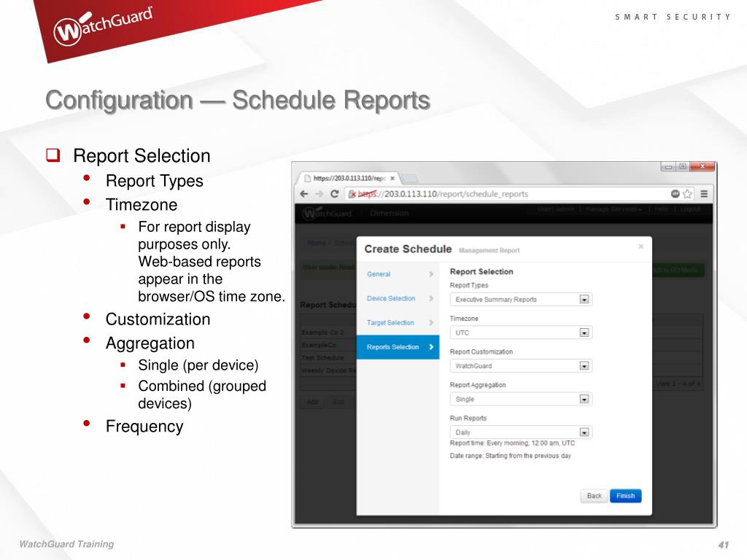This screenshot has height=560, width=747.
Task: Click the WatchGuard Dimension logo in the web page
Action: (328, 214)
